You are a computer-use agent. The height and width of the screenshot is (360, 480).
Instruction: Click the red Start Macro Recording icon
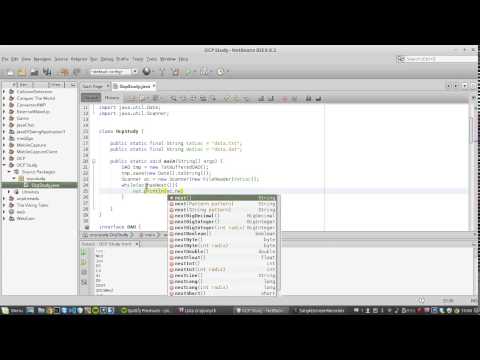click(285, 99)
